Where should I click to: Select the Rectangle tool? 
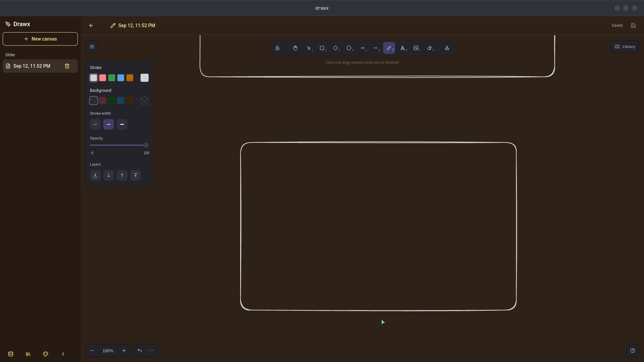(322, 48)
